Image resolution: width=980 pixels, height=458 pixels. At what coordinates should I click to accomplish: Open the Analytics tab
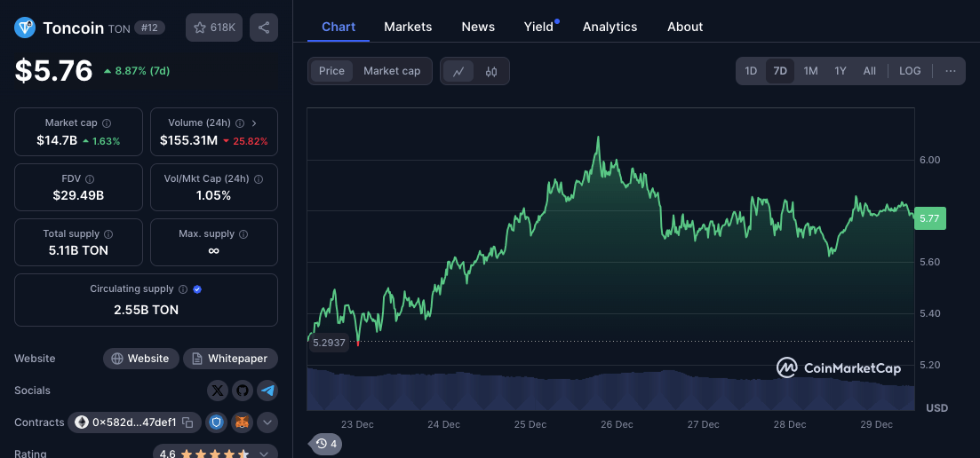tap(610, 27)
